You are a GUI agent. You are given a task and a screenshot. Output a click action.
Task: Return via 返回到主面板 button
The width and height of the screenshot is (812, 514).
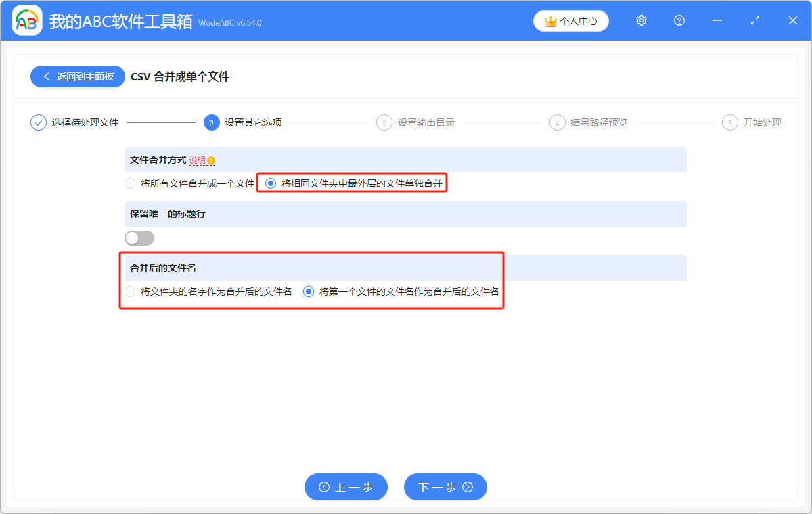pyautogui.click(x=77, y=76)
